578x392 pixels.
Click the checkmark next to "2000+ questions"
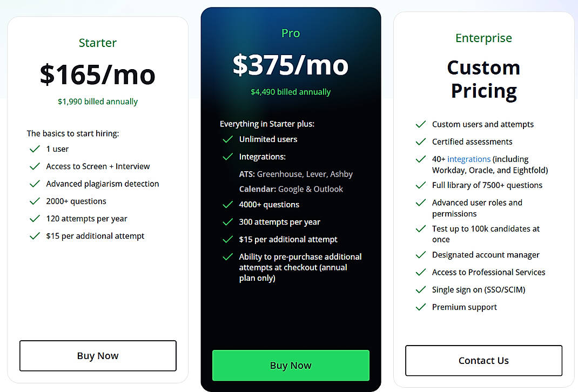(35, 201)
